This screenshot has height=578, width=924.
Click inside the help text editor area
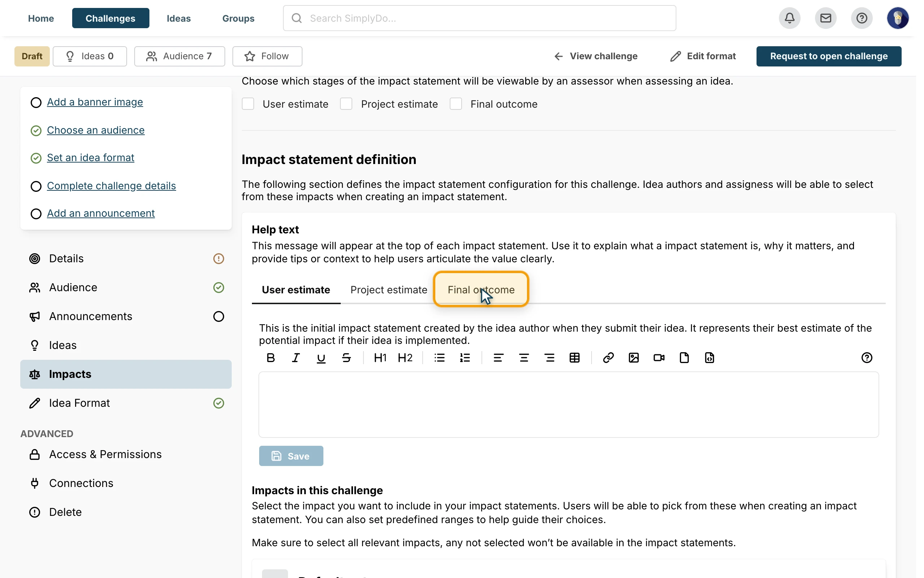(x=568, y=405)
